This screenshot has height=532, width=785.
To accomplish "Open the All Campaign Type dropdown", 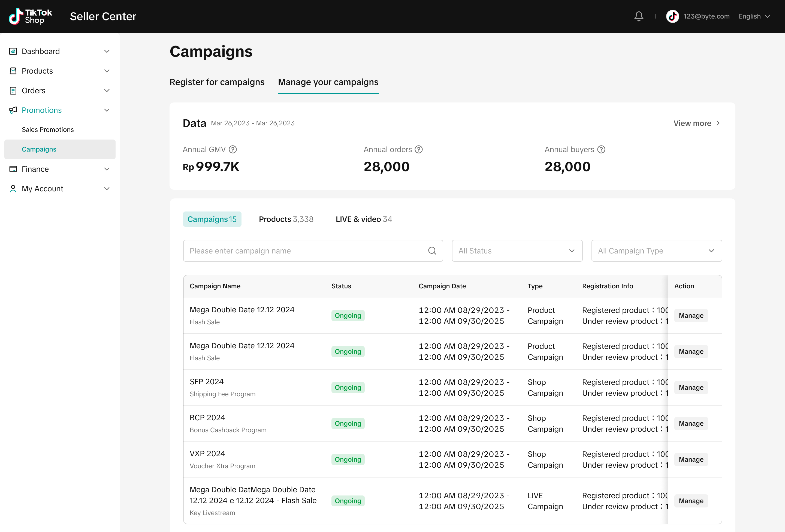I will click(x=656, y=251).
